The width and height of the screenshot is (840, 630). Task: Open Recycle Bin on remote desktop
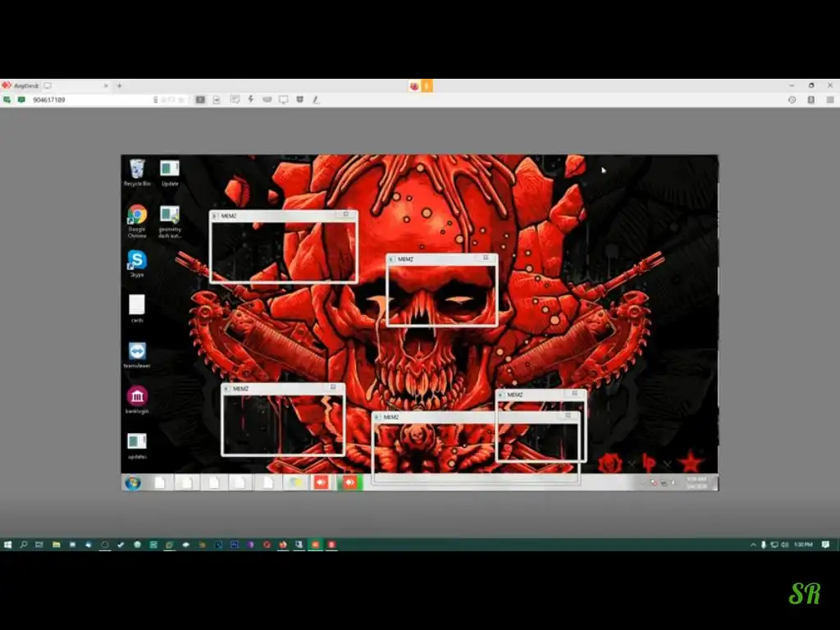(137, 172)
